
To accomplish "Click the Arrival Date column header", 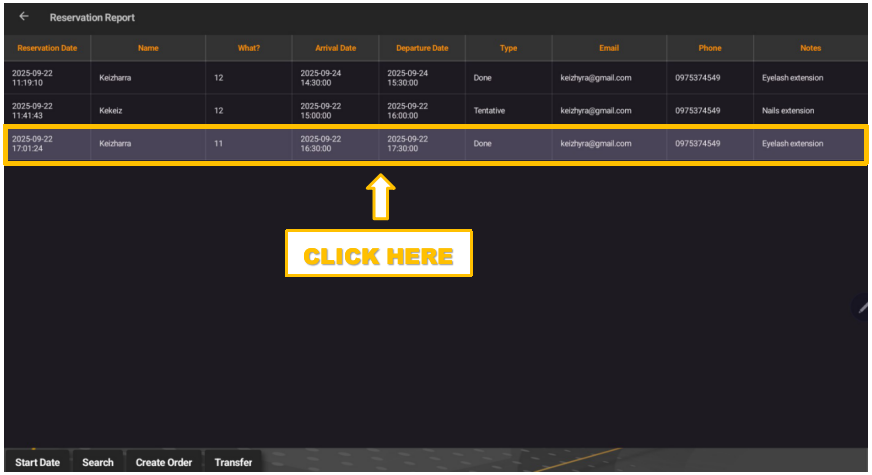I will coord(335,48).
